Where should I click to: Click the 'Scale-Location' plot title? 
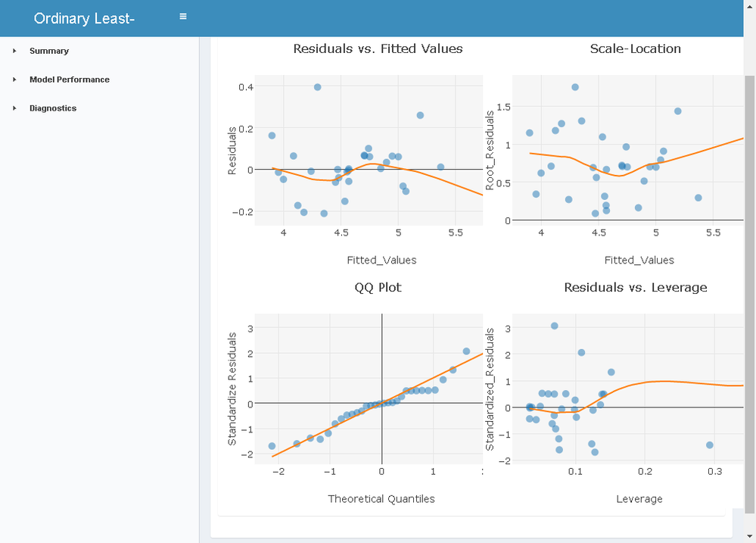pyautogui.click(x=635, y=48)
